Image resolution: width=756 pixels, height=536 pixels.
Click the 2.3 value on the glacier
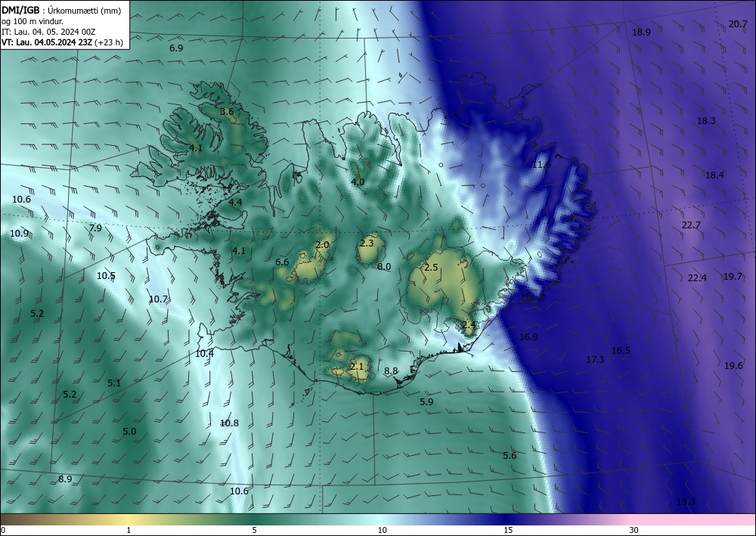[x=367, y=243]
